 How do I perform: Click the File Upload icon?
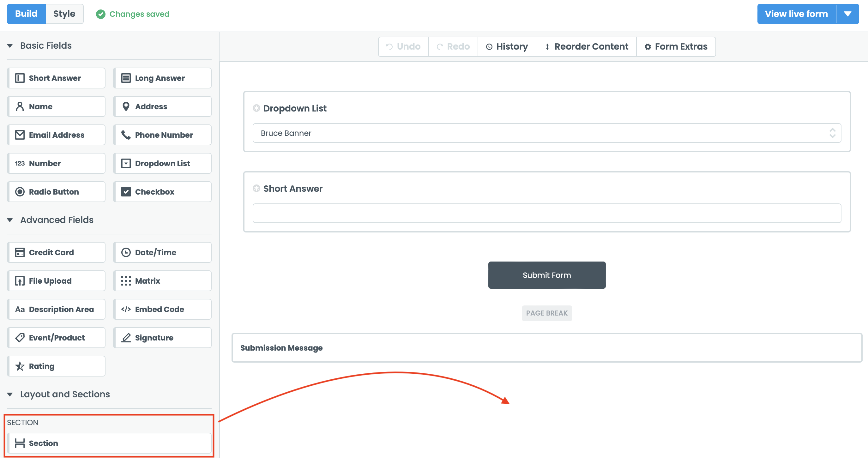(20, 281)
